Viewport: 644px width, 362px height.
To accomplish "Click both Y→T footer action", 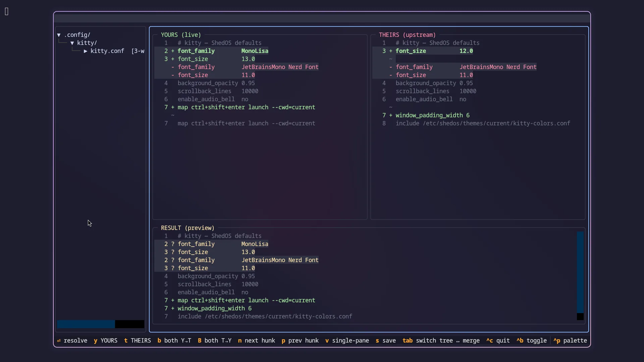I will tap(174, 341).
